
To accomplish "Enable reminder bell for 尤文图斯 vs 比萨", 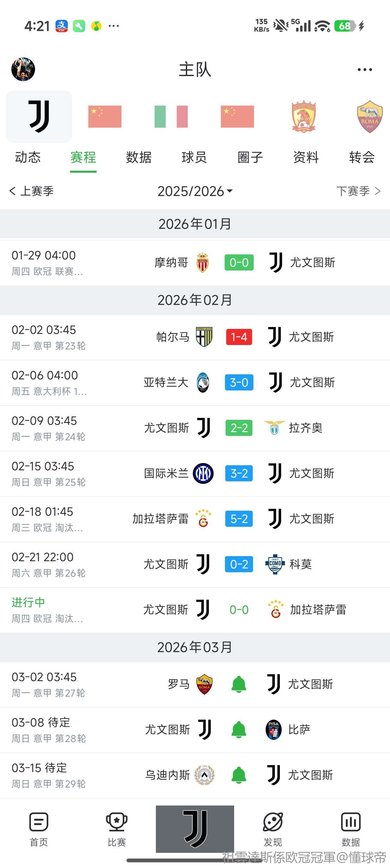I will [239, 729].
